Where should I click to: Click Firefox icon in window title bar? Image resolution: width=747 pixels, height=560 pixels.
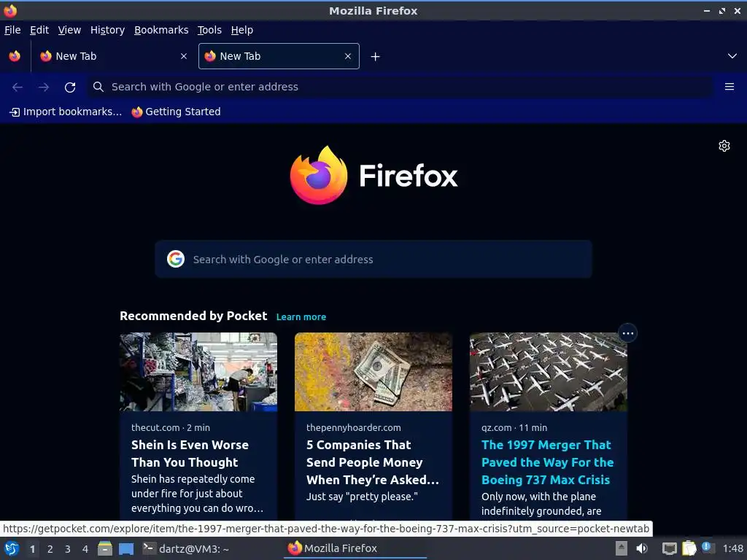click(10, 10)
